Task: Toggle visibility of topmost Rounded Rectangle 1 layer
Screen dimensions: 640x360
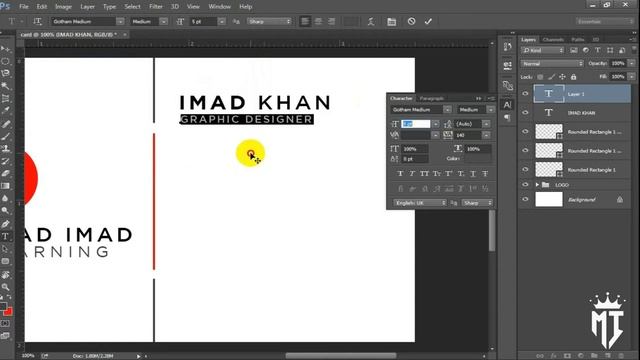Action: coord(525,131)
